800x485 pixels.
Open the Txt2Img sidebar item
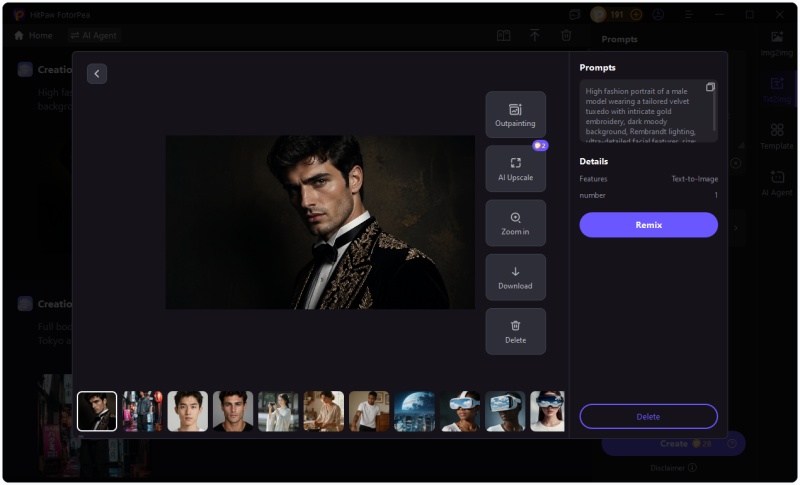pyautogui.click(x=777, y=90)
